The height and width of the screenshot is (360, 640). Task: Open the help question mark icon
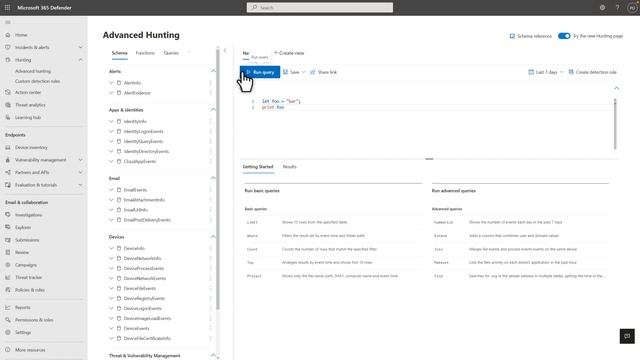tap(617, 7)
